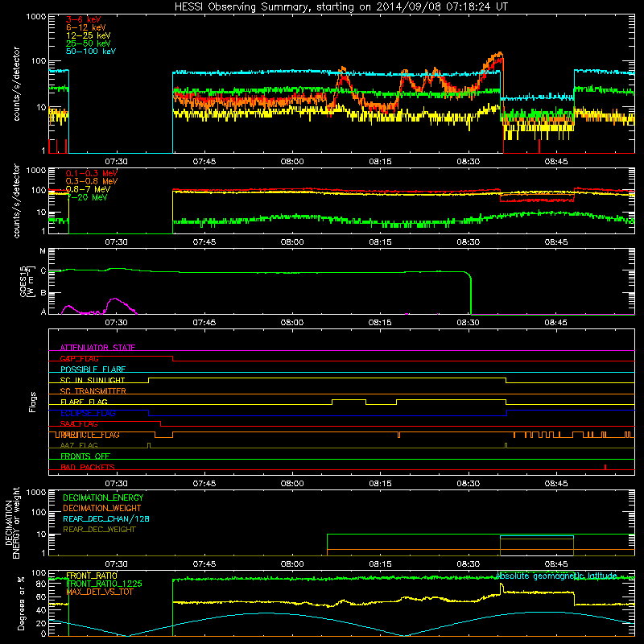The width and height of the screenshot is (644, 644).
Task: Select the ECLIPSE_FLAG label
Action: point(88,413)
